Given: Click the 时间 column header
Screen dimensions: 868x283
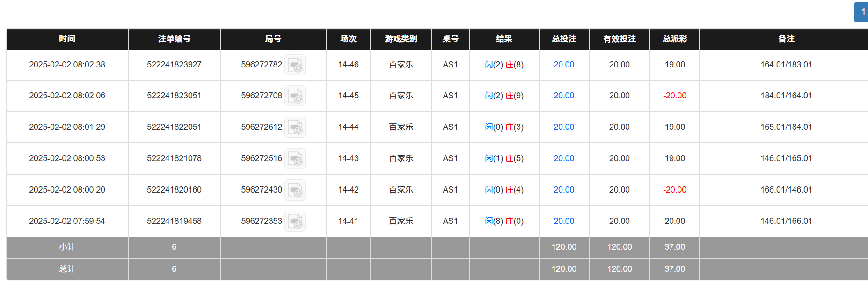Looking at the screenshot, I should [x=67, y=39].
